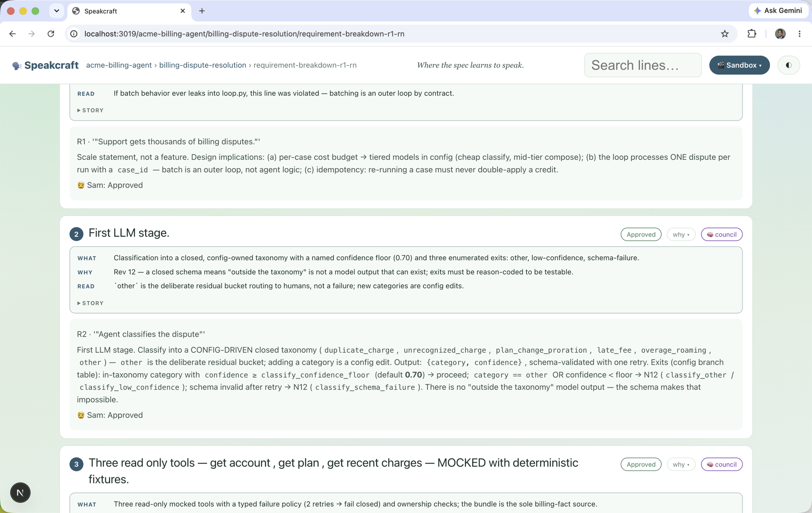Open council for First LLM stage
812x513 pixels.
tap(722, 235)
